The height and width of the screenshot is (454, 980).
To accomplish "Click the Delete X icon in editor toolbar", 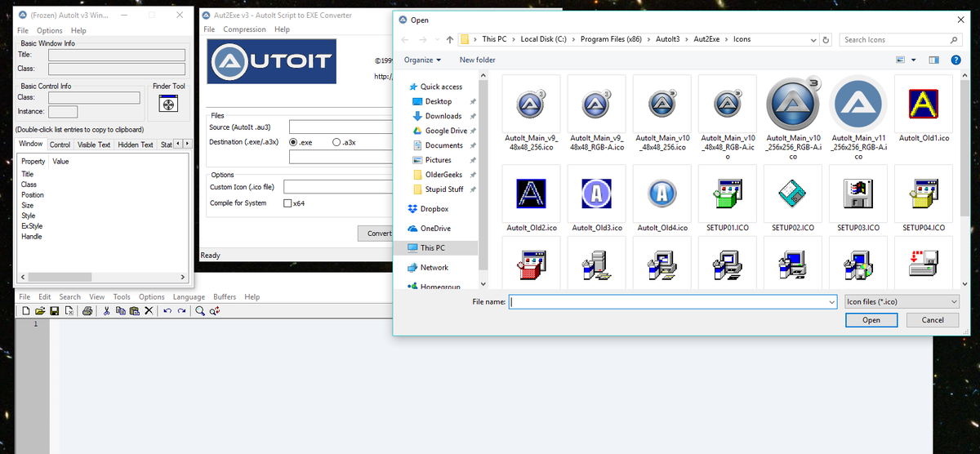I will pos(148,311).
